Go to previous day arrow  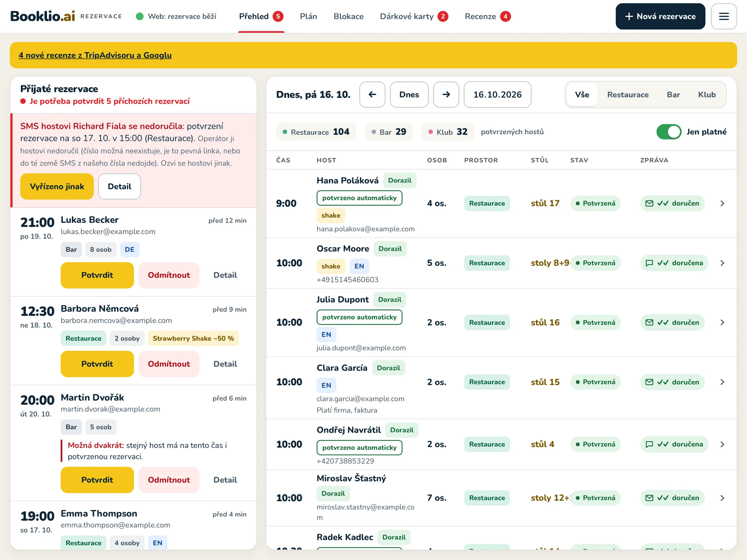pos(372,94)
